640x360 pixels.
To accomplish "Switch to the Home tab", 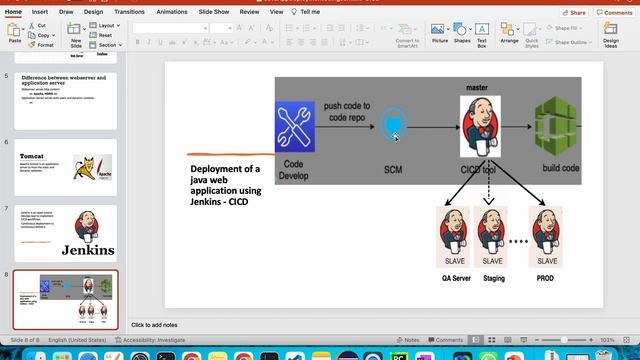I will tap(13, 12).
